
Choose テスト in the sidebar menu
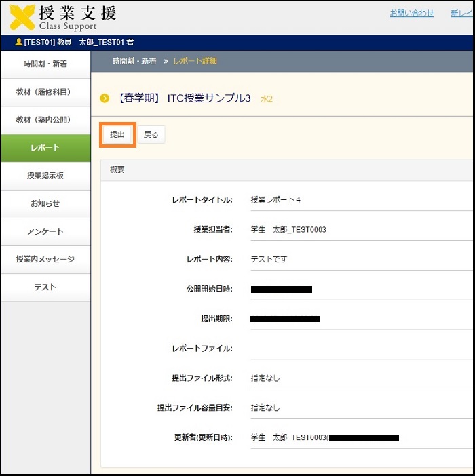coord(45,287)
